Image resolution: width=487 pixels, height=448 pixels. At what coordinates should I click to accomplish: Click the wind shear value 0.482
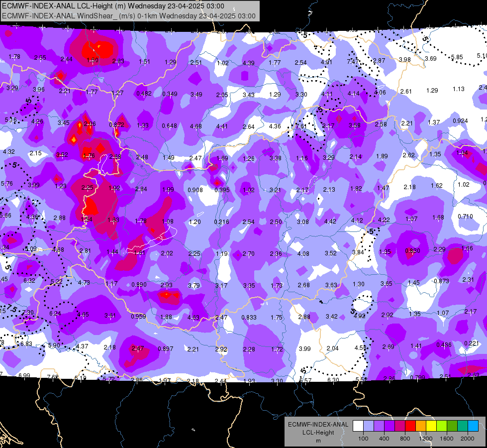pyautogui.click(x=144, y=94)
